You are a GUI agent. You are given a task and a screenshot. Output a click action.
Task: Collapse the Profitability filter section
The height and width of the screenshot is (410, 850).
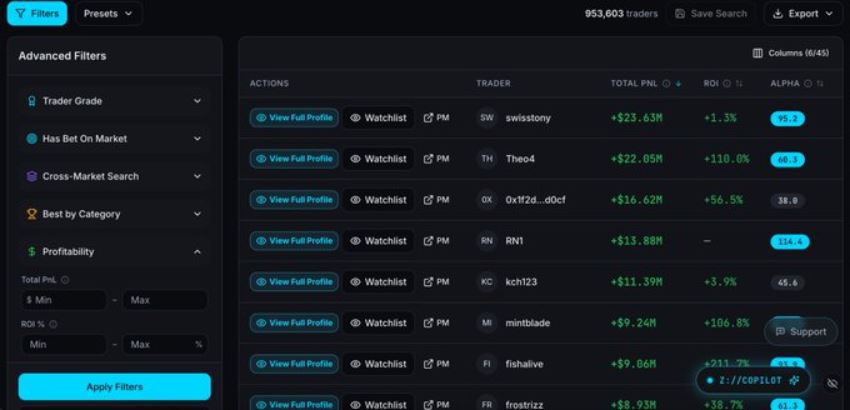tap(114, 252)
